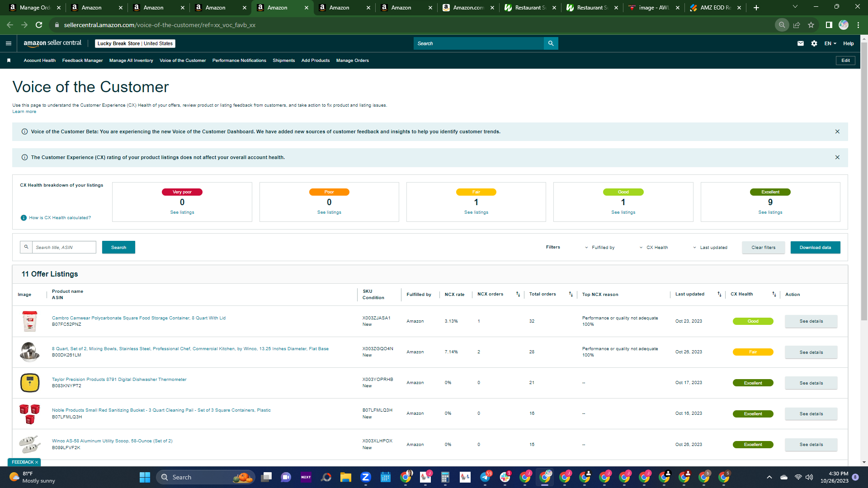Open See listings under Very poor
Image resolution: width=868 pixels, height=488 pixels.
tap(182, 212)
